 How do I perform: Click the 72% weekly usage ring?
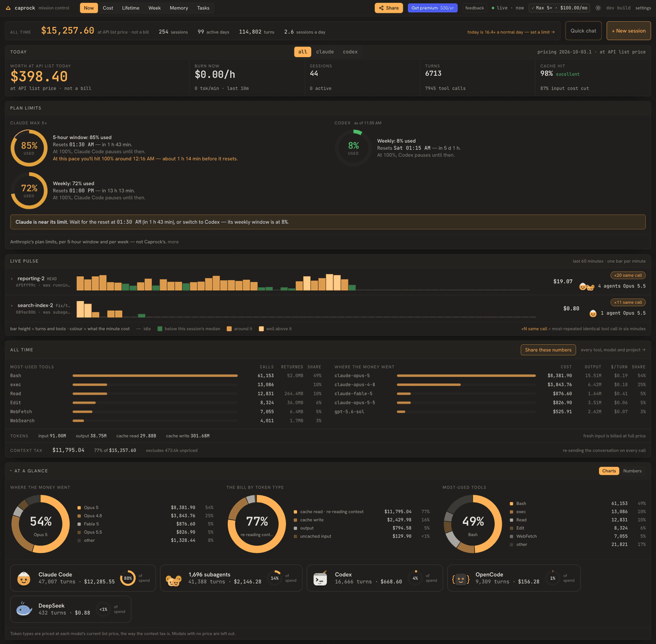point(29,191)
